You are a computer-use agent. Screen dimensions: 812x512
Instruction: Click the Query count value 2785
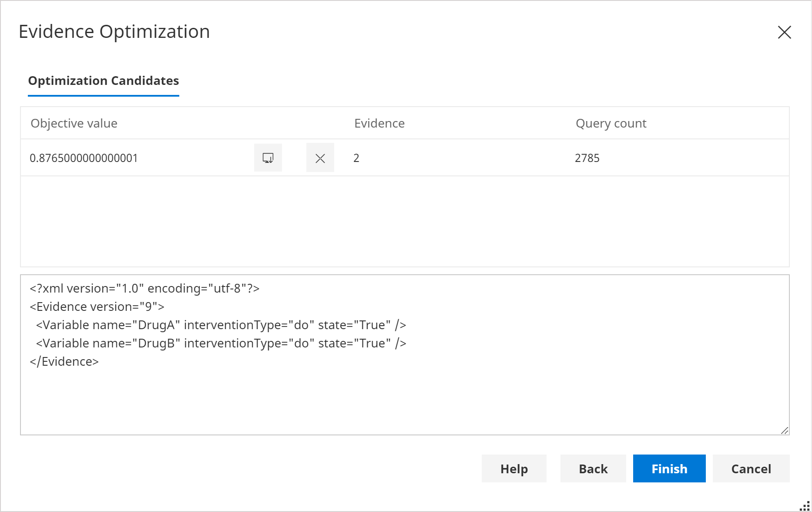[587, 158]
